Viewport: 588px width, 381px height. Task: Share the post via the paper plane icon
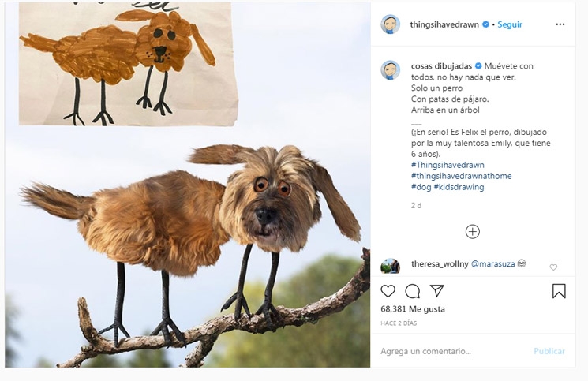coord(436,291)
